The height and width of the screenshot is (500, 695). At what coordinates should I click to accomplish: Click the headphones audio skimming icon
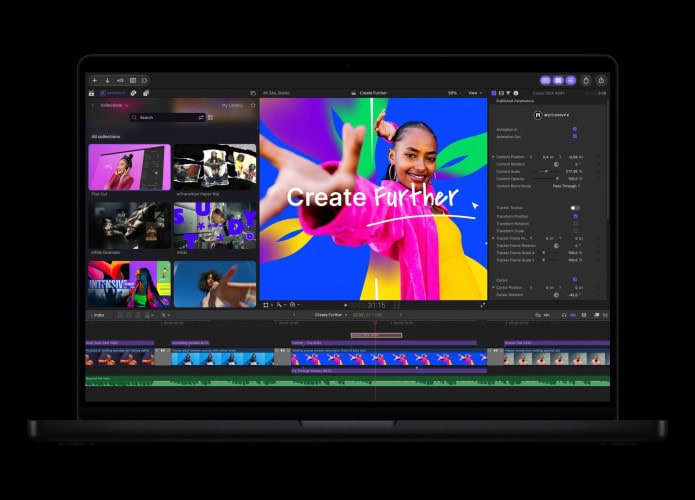564,315
